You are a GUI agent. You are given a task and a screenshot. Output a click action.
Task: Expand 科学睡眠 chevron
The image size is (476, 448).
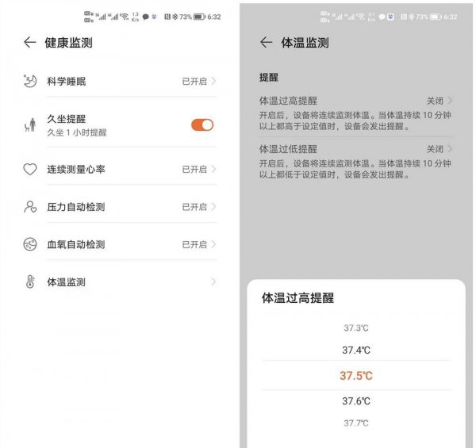click(x=213, y=81)
